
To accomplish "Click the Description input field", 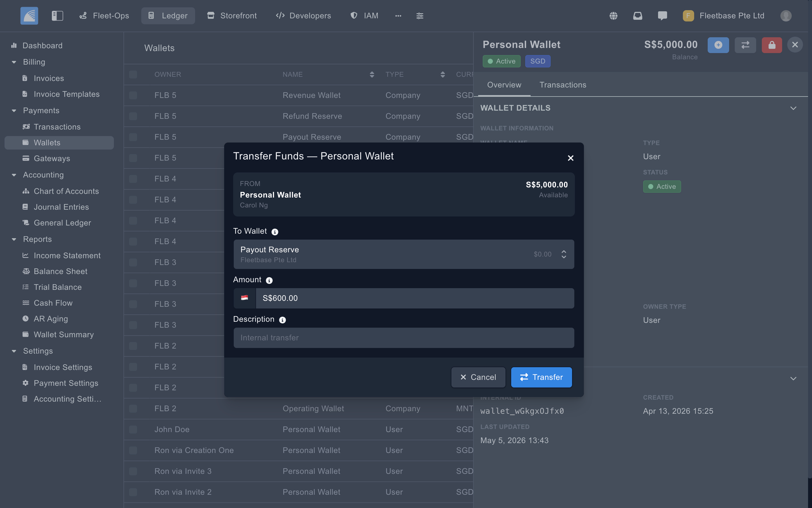I will click(x=404, y=338).
